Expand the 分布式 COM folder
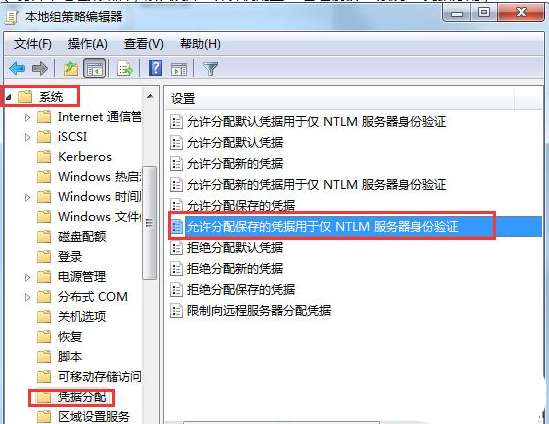The width and height of the screenshot is (549, 424). [27, 297]
